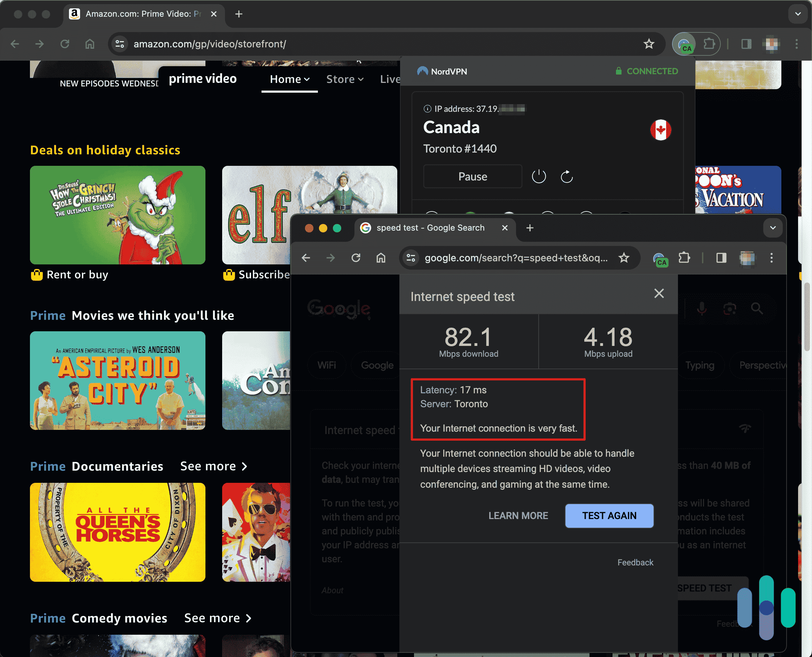Click See more next to Documentaries
This screenshot has height=657, width=812.
(214, 466)
